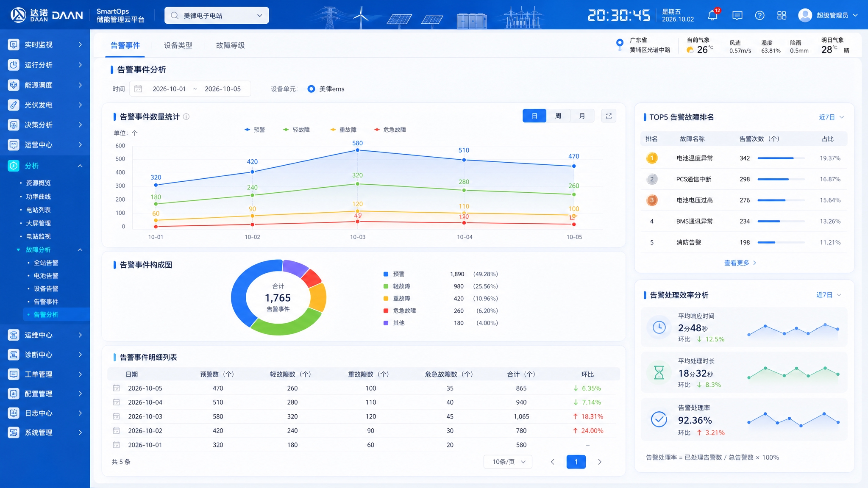Click the calendar icon in the 时间 date range
Viewport: 868px width, 488px height.
pyautogui.click(x=138, y=89)
